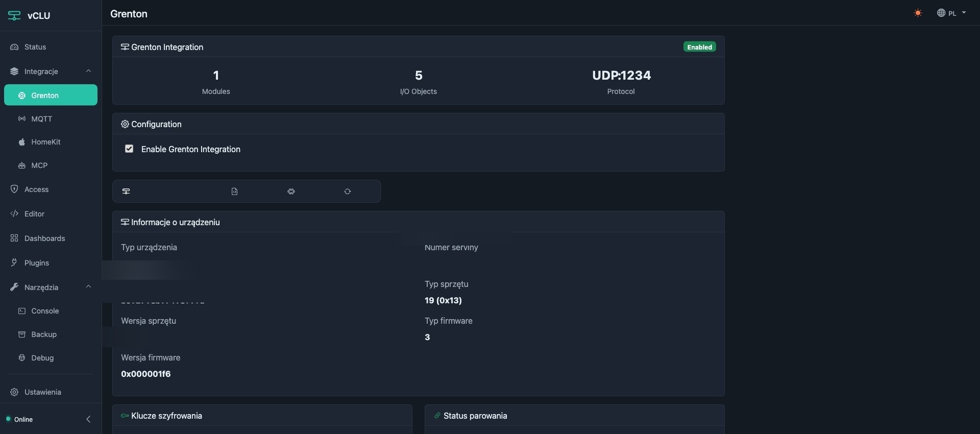Open the MQTT integration
Image resolution: width=980 pixels, height=434 pixels.
51,119
